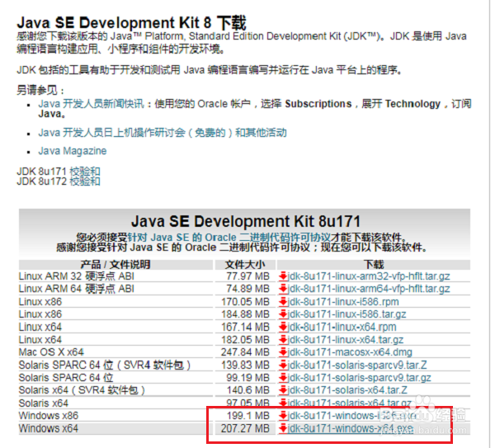Click download arrow icon beside jdk-8u171-macosx-x64.dmg
Image resolution: width=495 pixels, height=448 pixels.
[283, 352]
